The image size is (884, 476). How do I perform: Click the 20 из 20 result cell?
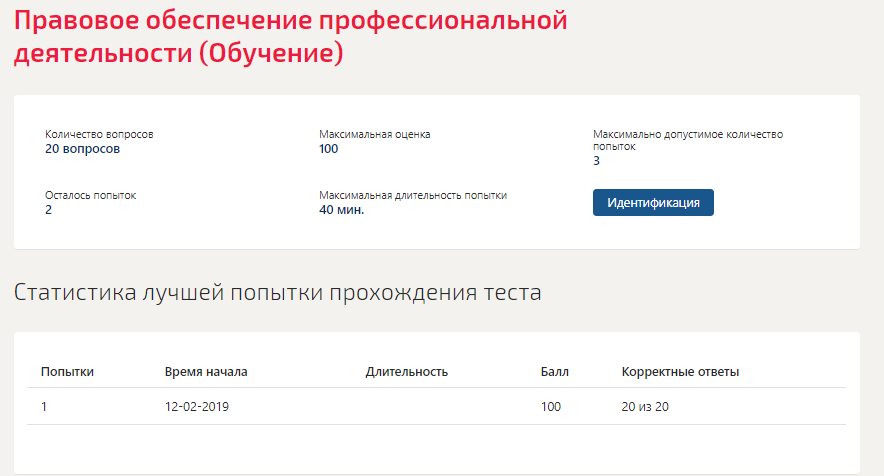click(645, 407)
